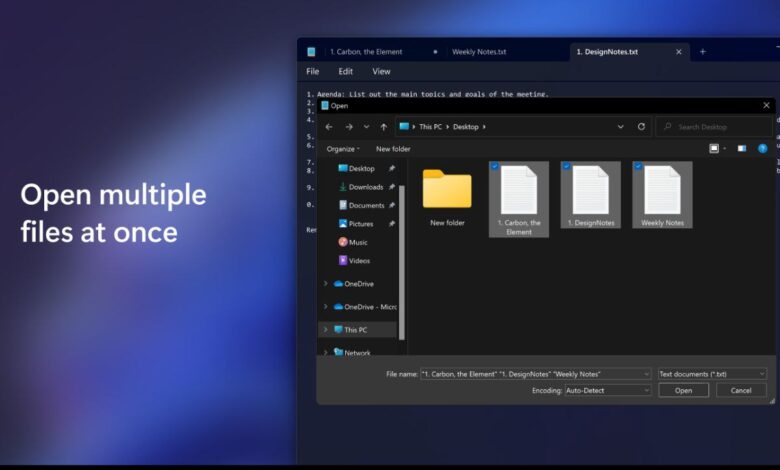
Task: Click the Open button
Action: click(683, 390)
